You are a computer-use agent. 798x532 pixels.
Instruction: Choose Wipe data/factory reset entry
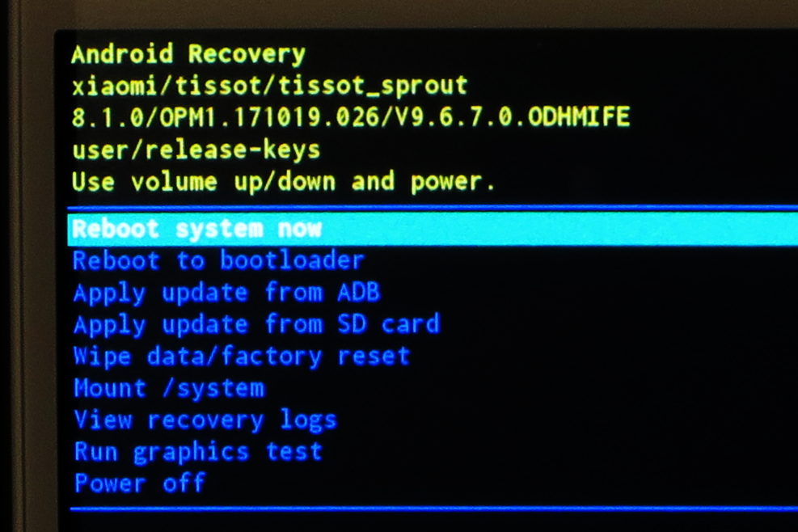[x=241, y=357]
